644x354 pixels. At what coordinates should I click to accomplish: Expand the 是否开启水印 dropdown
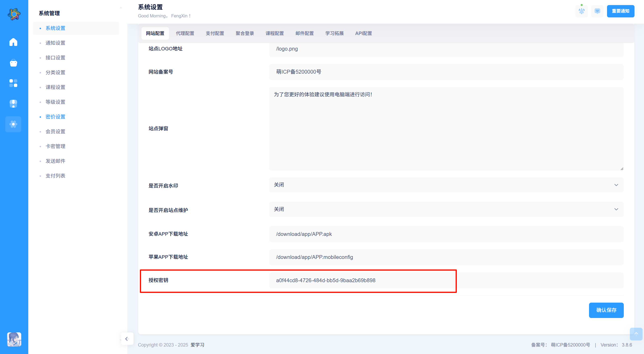coord(446,185)
